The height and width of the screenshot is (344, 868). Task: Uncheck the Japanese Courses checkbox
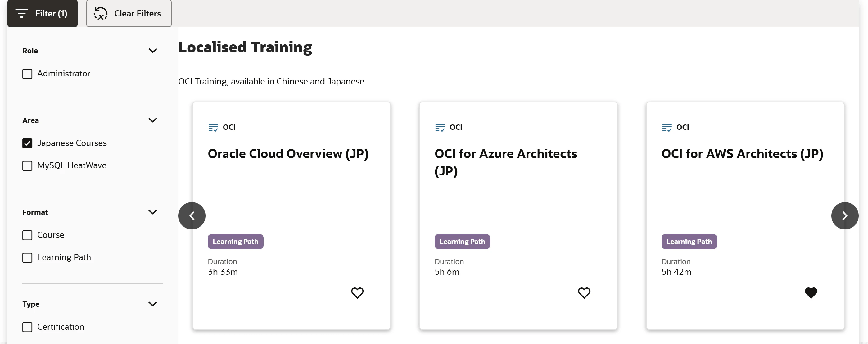[27, 143]
